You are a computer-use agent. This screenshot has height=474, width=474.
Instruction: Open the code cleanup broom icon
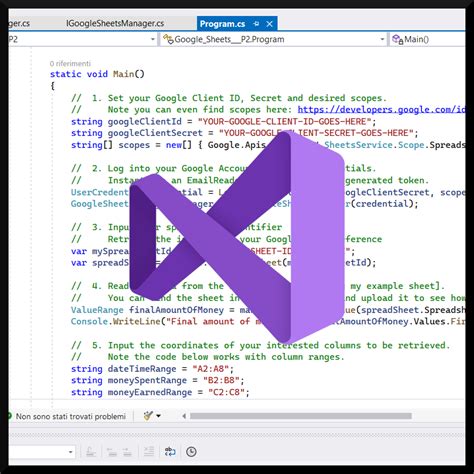click(148, 416)
